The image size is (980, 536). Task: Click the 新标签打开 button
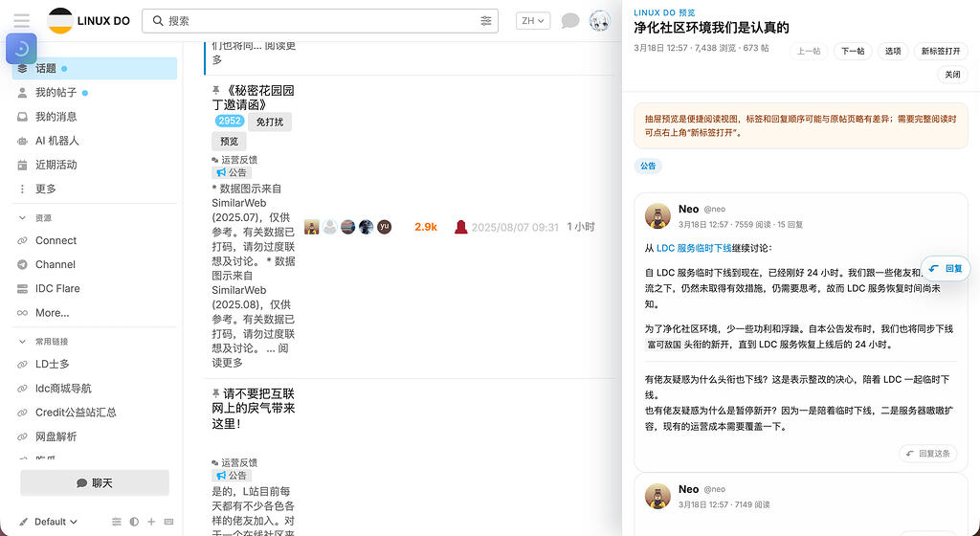pos(941,52)
